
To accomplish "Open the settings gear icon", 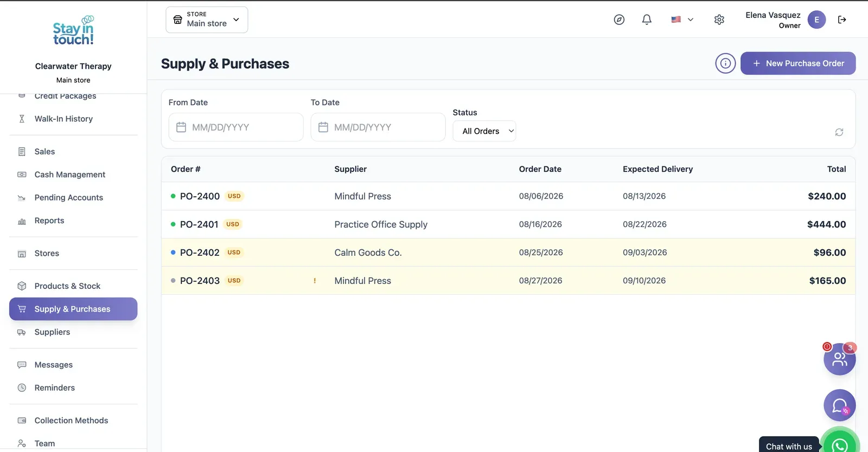I will (719, 20).
